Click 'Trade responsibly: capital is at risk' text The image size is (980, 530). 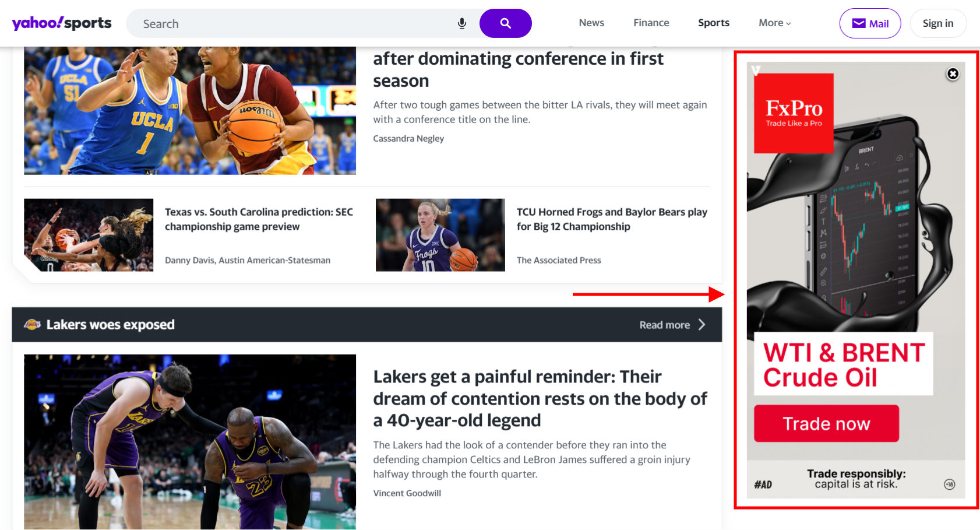[856, 479]
